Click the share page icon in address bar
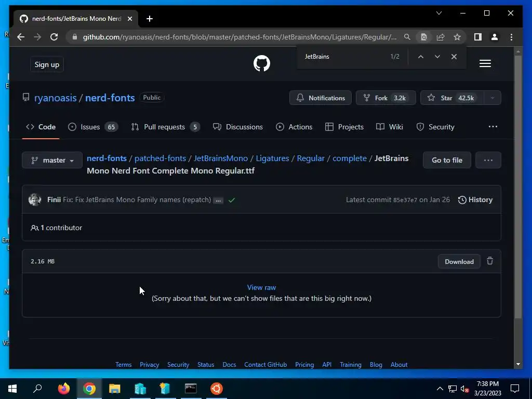532x399 pixels. tap(441, 37)
